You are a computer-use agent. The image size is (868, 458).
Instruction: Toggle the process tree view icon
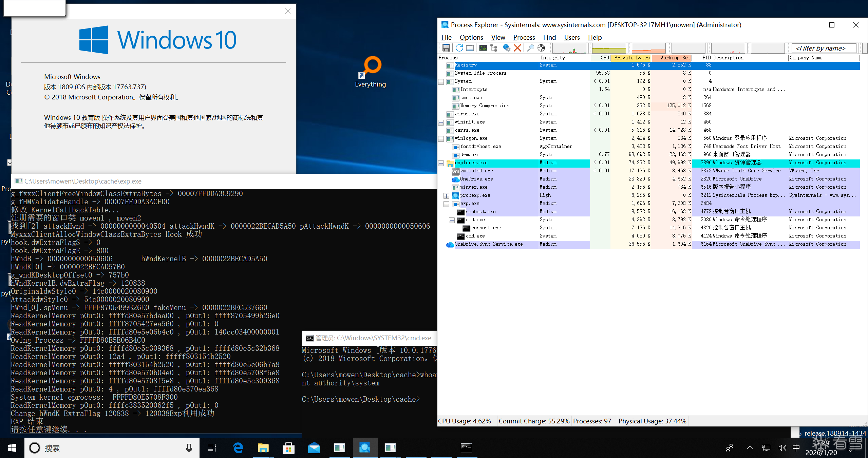point(494,48)
